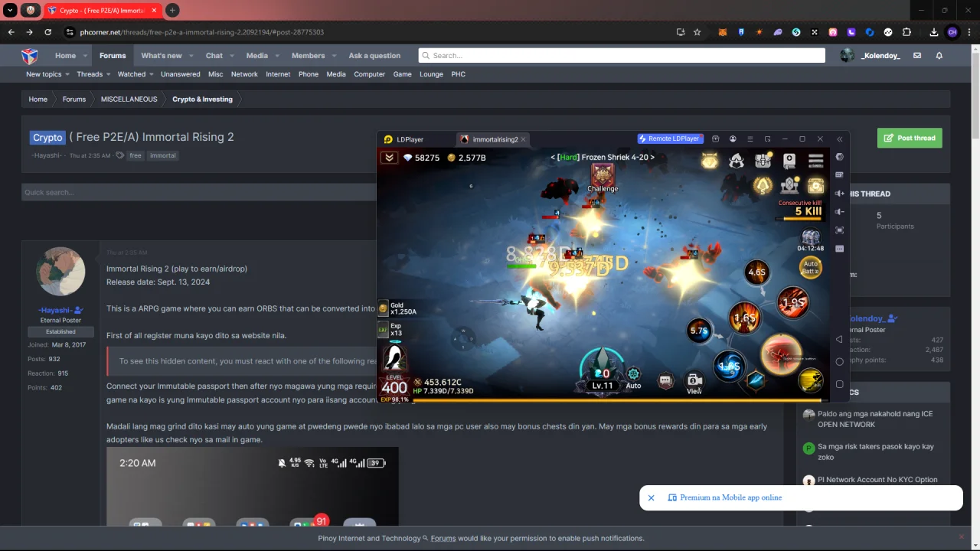Dismiss the Premium na Mobile app banner
This screenshot has width=980, height=551.
click(651, 497)
